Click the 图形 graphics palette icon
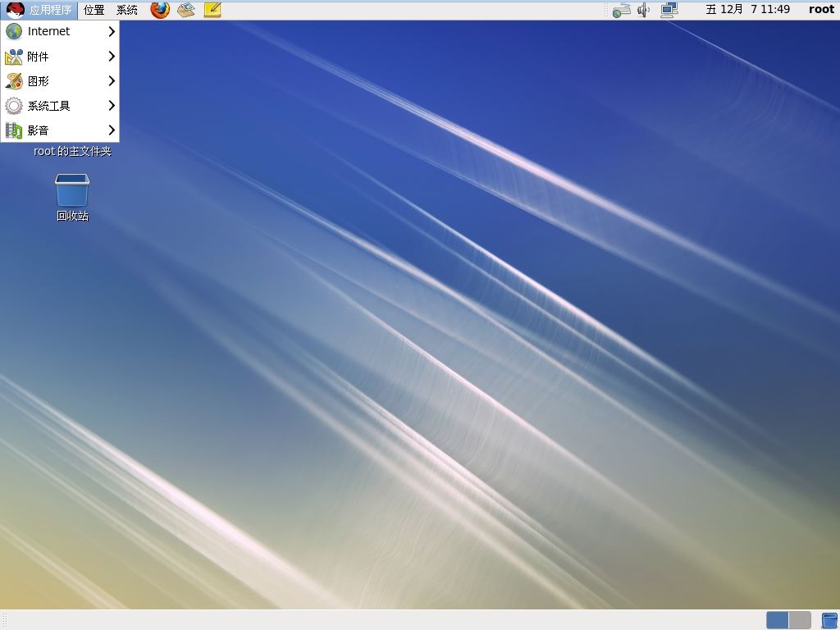840x630 pixels. 14,81
